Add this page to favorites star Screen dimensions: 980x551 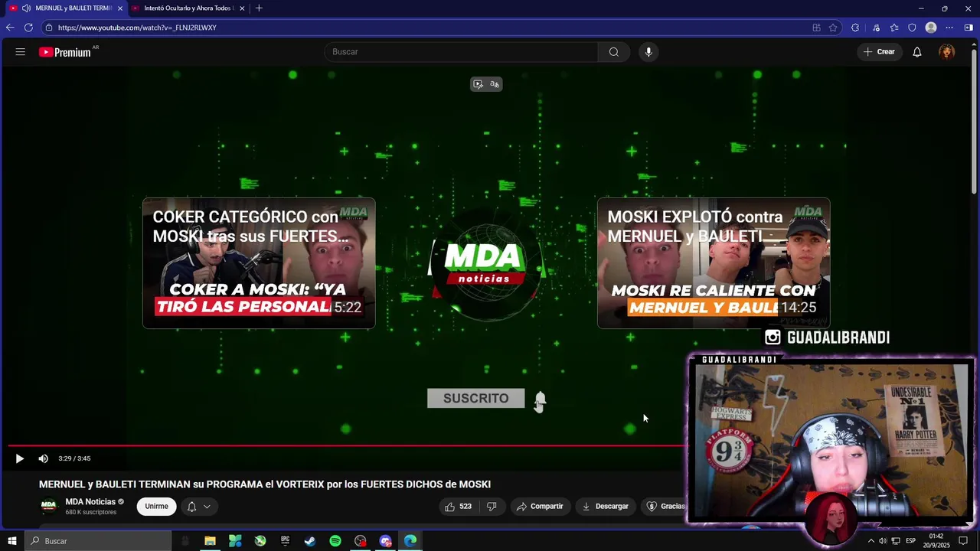833,28
